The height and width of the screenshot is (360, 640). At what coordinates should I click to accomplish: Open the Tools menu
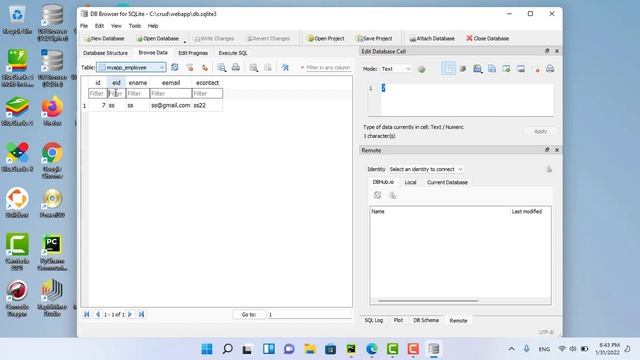(135, 26)
